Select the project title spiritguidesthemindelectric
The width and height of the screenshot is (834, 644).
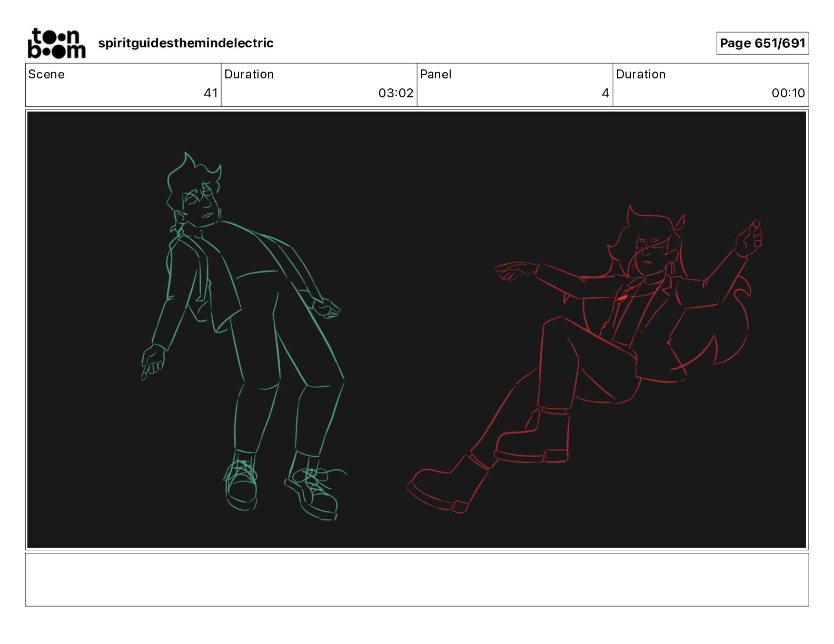[186, 43]
